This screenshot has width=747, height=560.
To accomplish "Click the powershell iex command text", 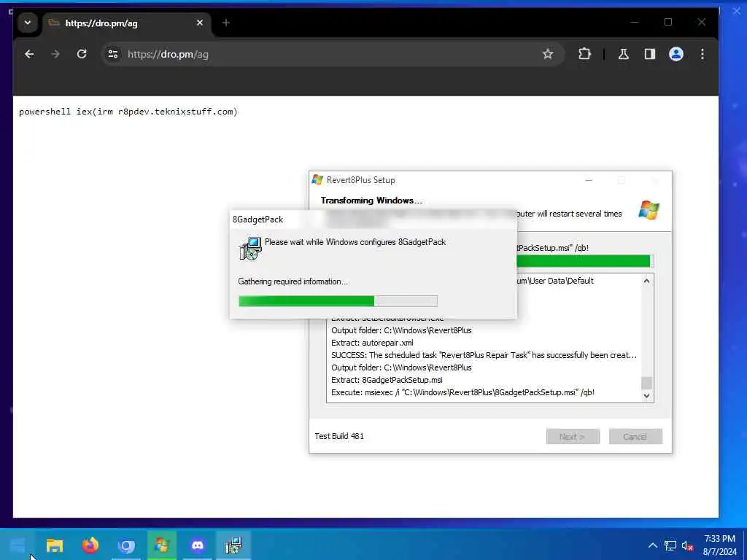I will coord(128,112).
